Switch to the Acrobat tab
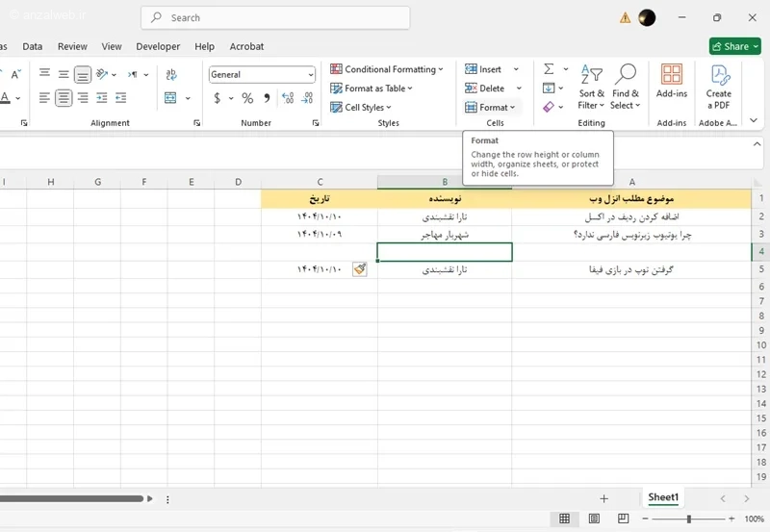This screenshot has height=532, width=770. 246,46
